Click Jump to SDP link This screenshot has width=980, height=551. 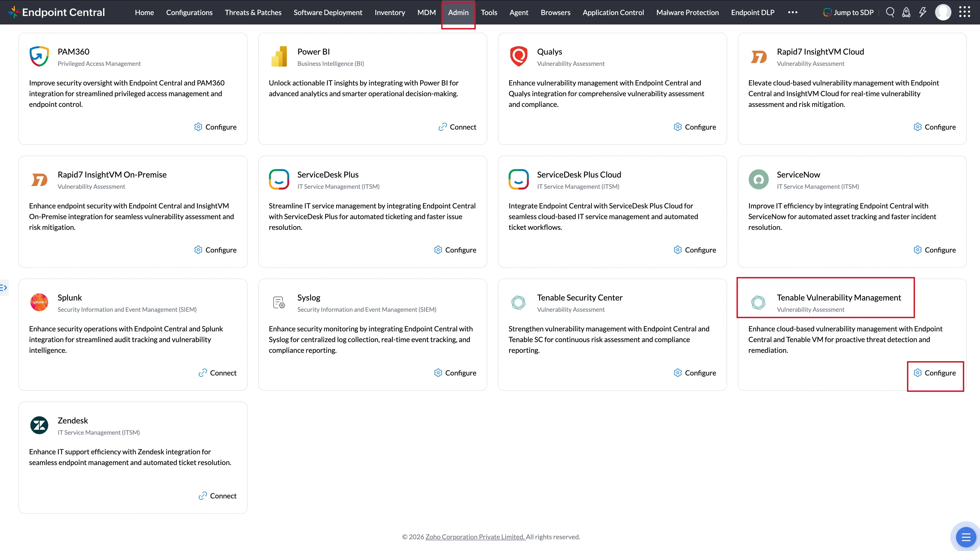tap(848, 12)
